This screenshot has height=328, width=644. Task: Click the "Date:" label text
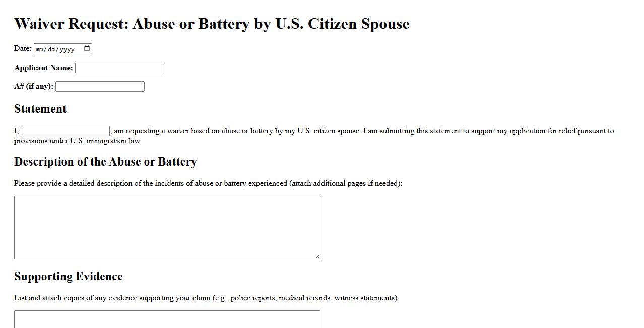click(23, 48)
